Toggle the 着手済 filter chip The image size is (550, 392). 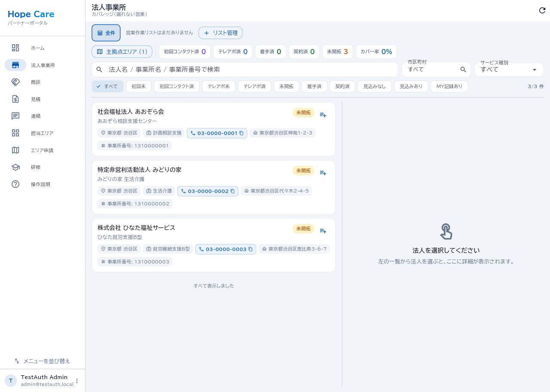point(315,86)
